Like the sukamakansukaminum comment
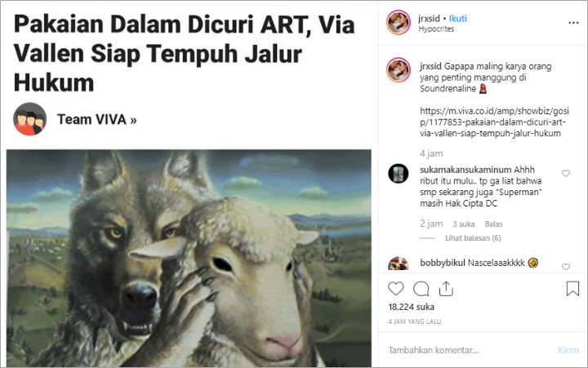Viewport: 588px width, 368px height. (x=565, y=173)
